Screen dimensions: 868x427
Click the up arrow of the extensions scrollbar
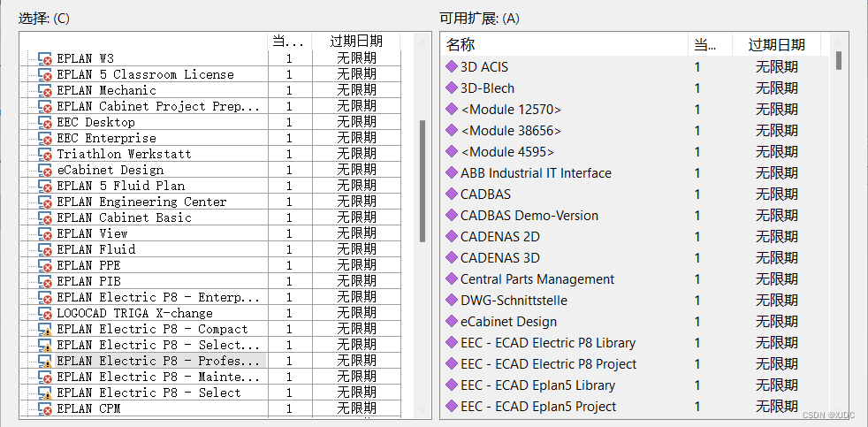[x=839, y=42]
